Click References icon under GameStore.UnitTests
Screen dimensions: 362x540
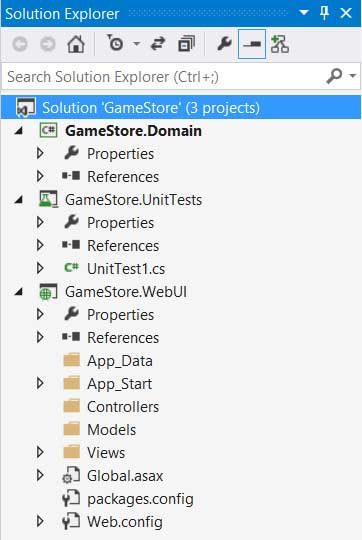[x=71, y=245]
